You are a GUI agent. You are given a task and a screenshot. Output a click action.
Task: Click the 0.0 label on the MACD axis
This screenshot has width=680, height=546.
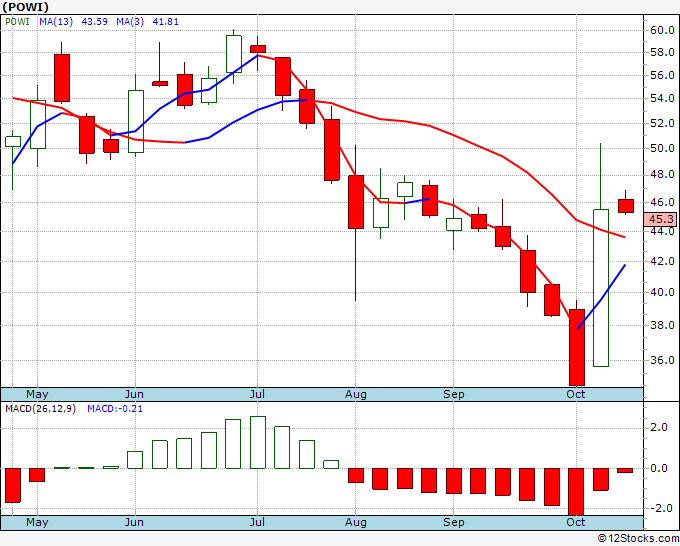(658, 468)
